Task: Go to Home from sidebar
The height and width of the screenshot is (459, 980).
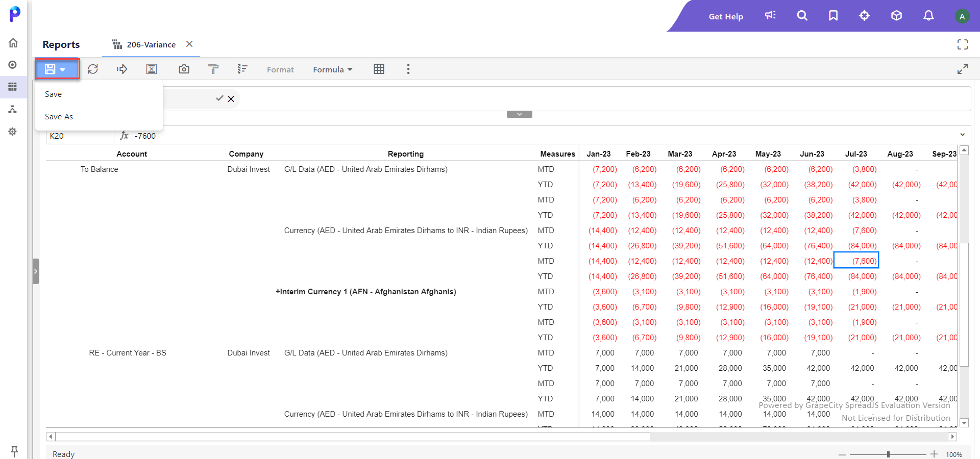Action: click(13, 42)
